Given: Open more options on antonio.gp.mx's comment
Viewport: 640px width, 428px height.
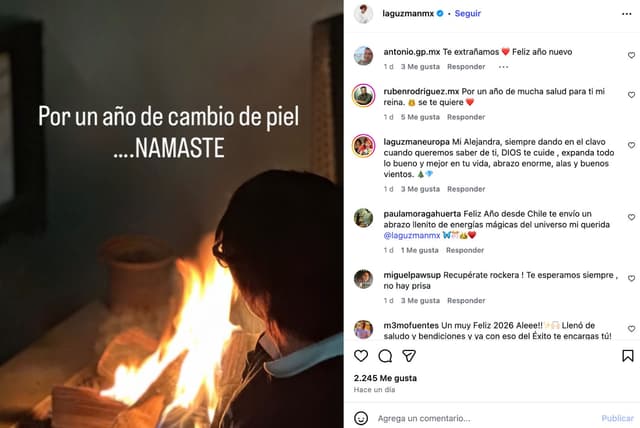Looking at the screenshot, I should tap(504, 67).
